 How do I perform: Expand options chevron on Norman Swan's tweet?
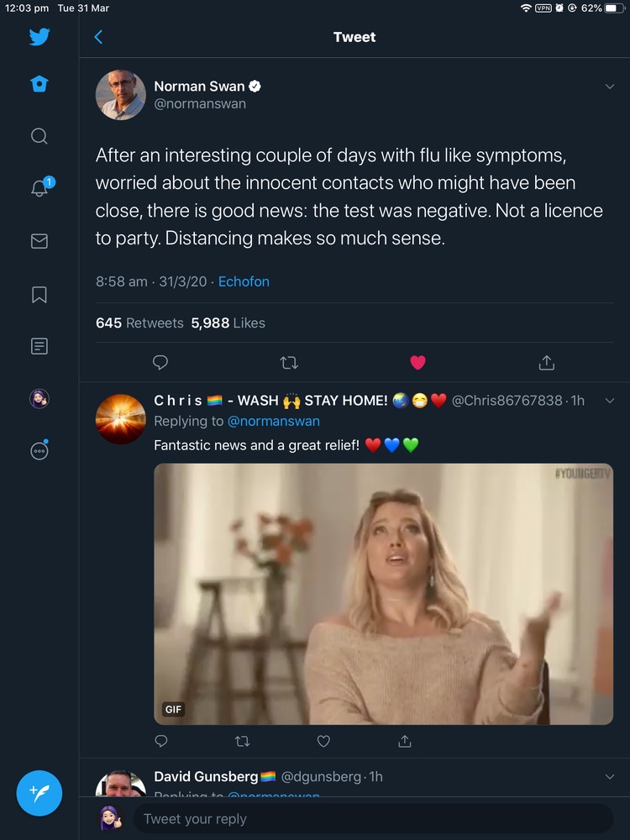click(x=610, y=87)
